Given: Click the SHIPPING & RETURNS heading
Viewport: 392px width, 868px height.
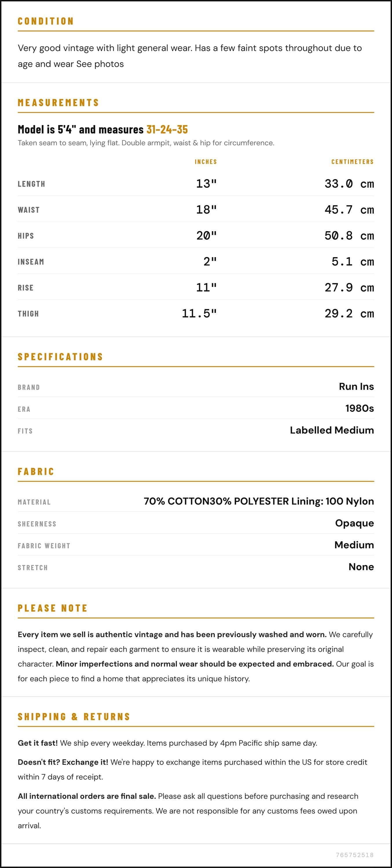Looking at the screenshot, I should pyautogui.click(x=74, y=717).
